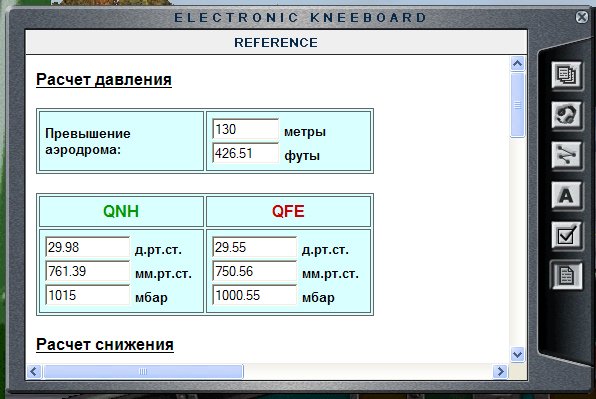The height and width of the screenshot is (399, 596).
Task: Click the horizontal scrollbar left arrow
Action: [x=34, y=371]
